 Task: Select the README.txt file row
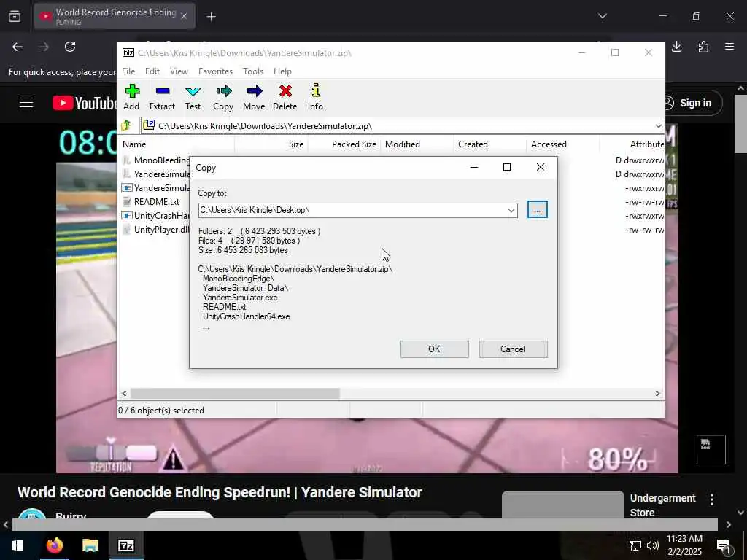[x=151, y=202]
